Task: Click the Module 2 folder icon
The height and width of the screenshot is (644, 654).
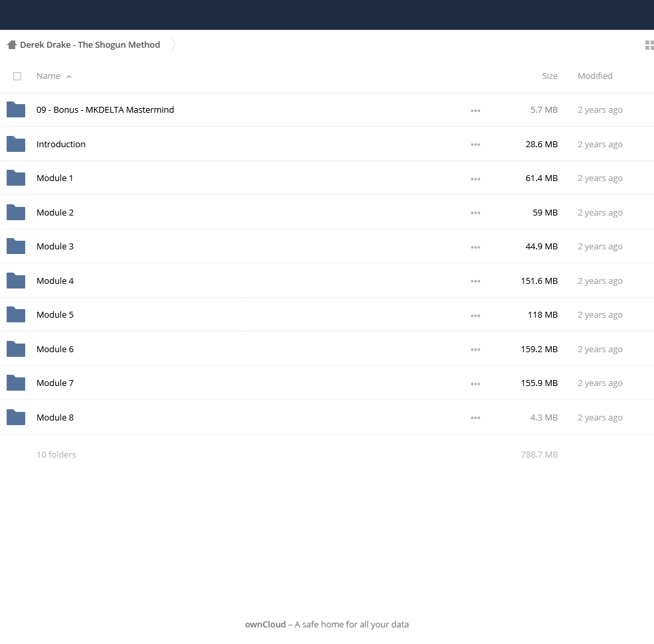Action: point(16,212)
